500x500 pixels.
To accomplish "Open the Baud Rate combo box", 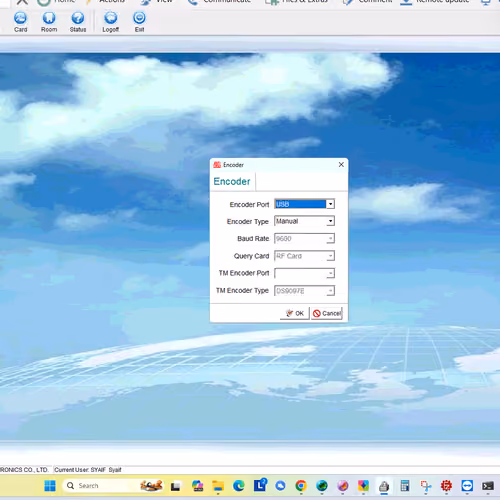I will pos(304,238).
